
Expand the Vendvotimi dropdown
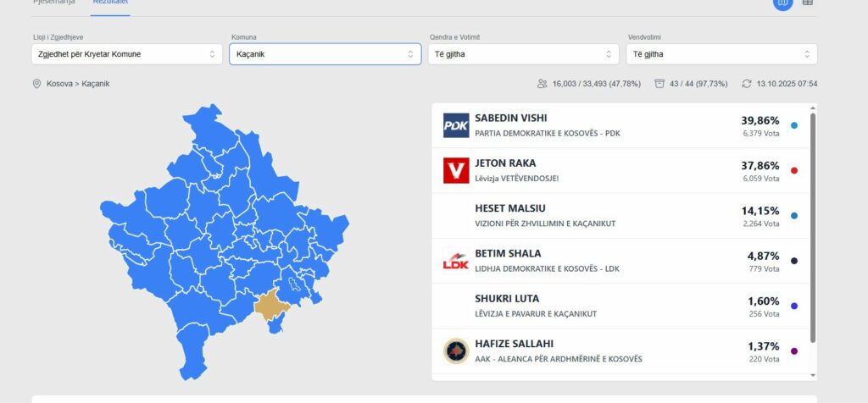pos(722,54)
